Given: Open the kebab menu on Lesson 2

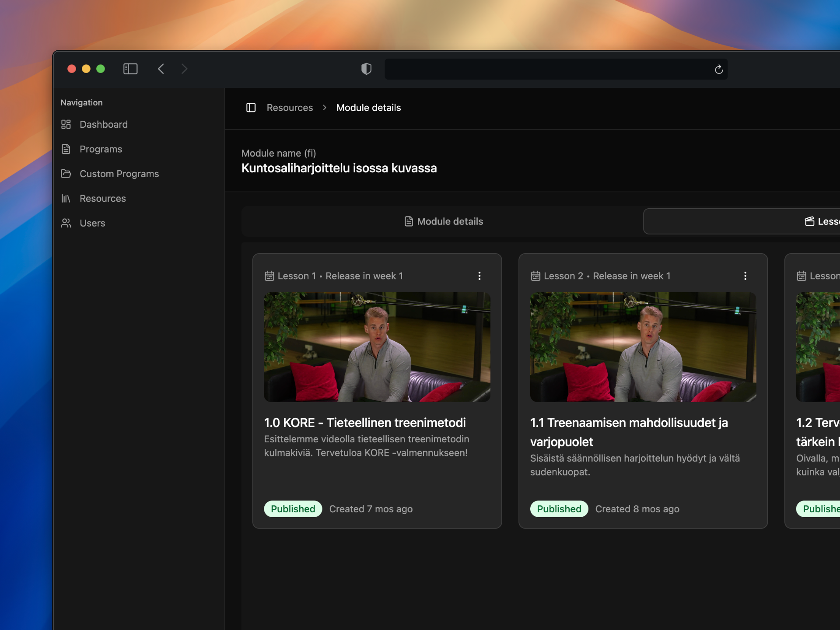Looking at the screenshot, I should (x=745, y=276).
